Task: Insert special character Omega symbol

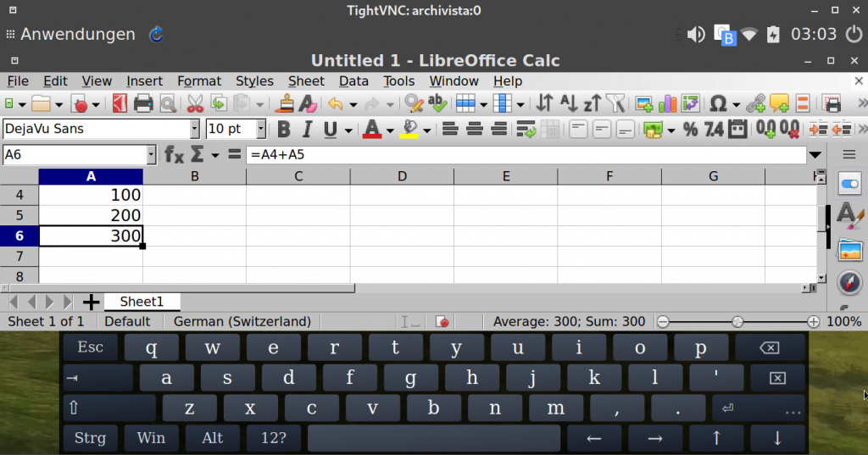Action: click(718, 103)
